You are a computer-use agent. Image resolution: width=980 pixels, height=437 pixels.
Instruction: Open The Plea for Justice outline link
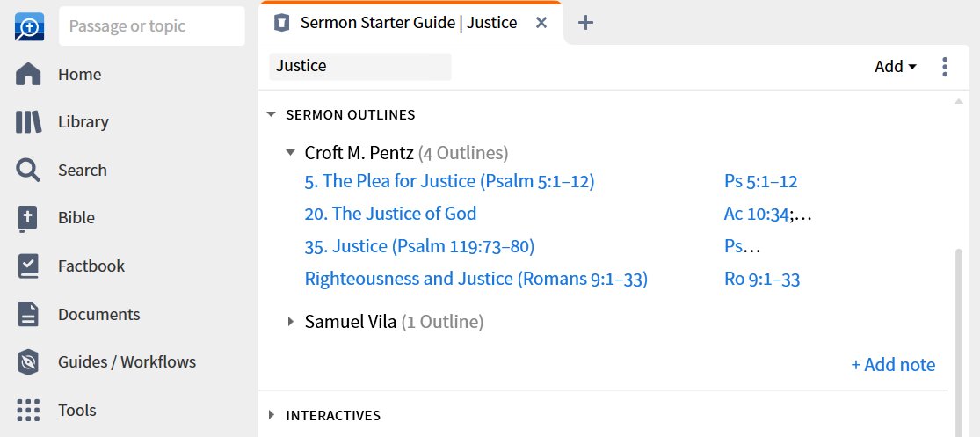click(x=449, y=181)
